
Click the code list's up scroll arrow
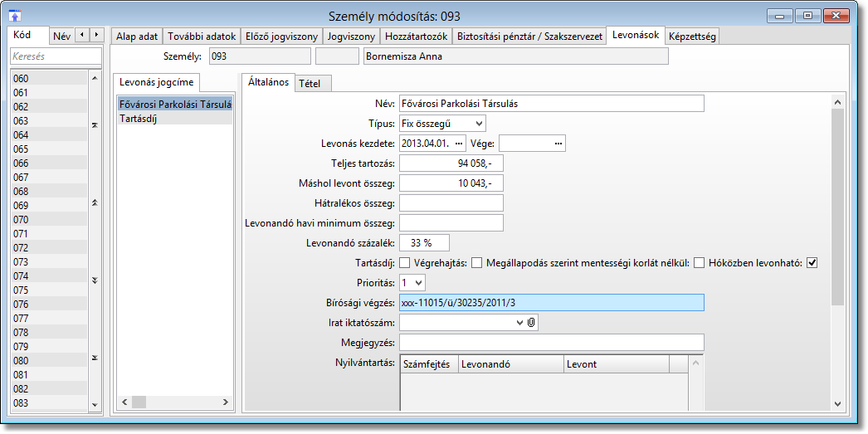click(94, 79)
